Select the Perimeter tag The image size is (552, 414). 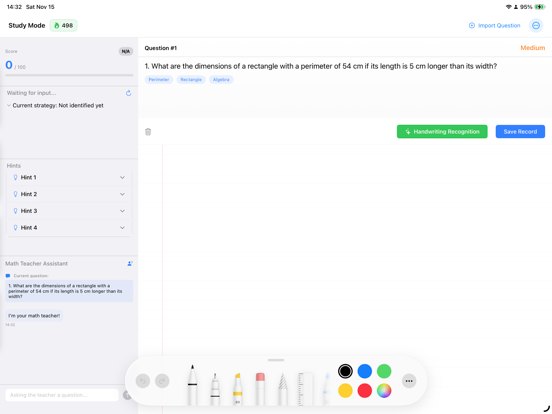click(159, 80)
